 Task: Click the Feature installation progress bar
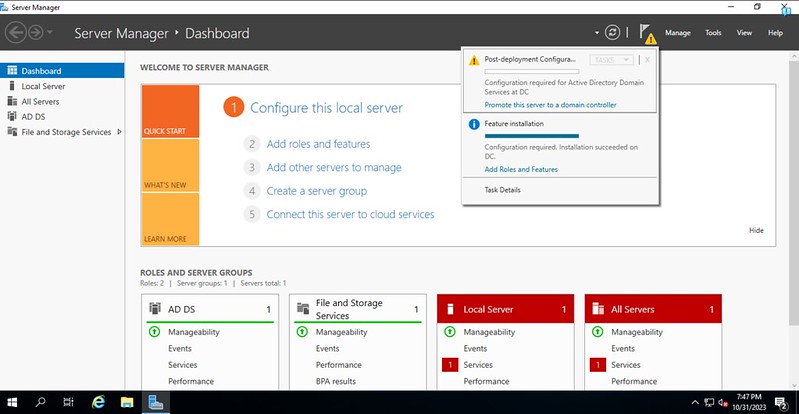[531, 136]
